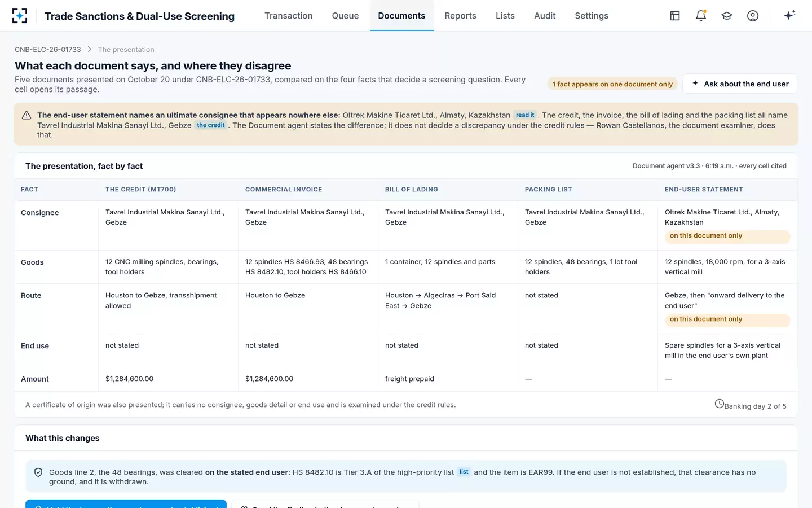Image resolution: width=812 pixels, height=508 pixels.
Task: Switch to the Transaction tab
Action: point(289,16)
